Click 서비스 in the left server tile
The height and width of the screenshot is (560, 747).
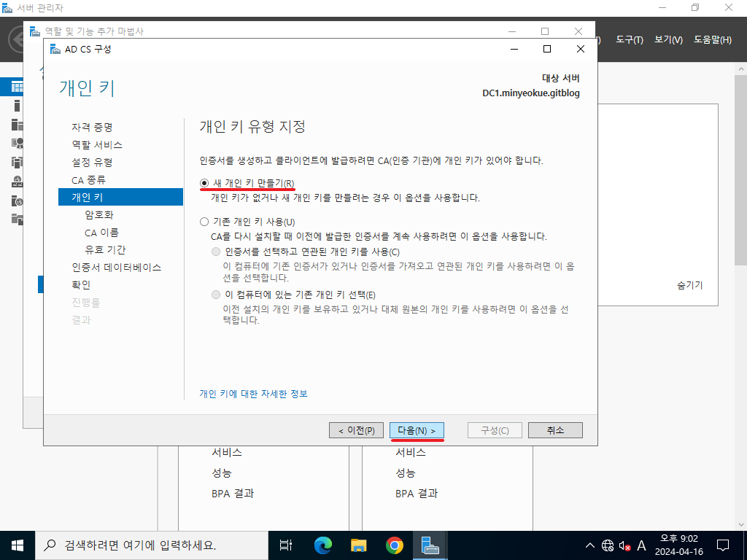tap(227, 452)
